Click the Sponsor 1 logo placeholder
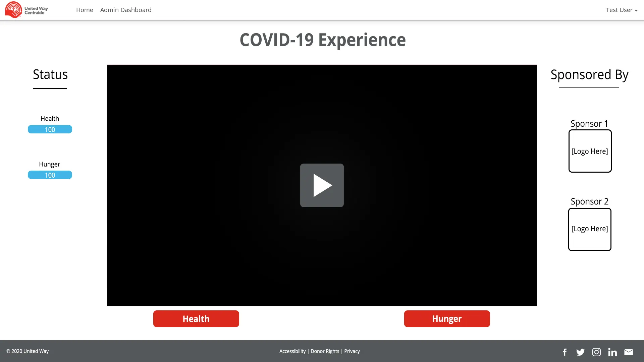This screenshot has height=362, width=644. [x=590, y=151]
